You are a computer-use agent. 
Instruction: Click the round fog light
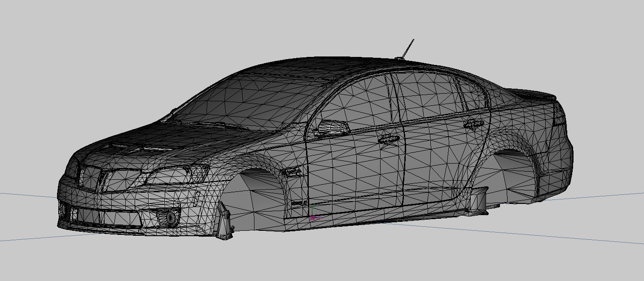171,218
